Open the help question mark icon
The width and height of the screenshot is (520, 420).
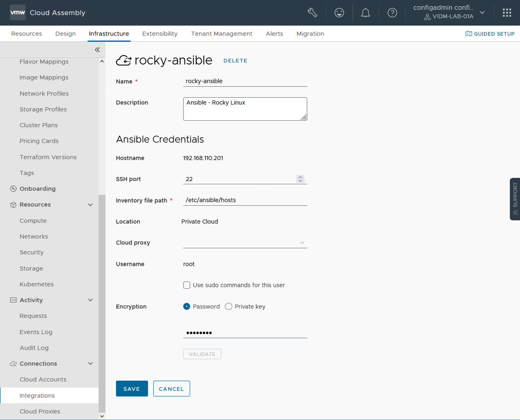(x=392, y=13)
